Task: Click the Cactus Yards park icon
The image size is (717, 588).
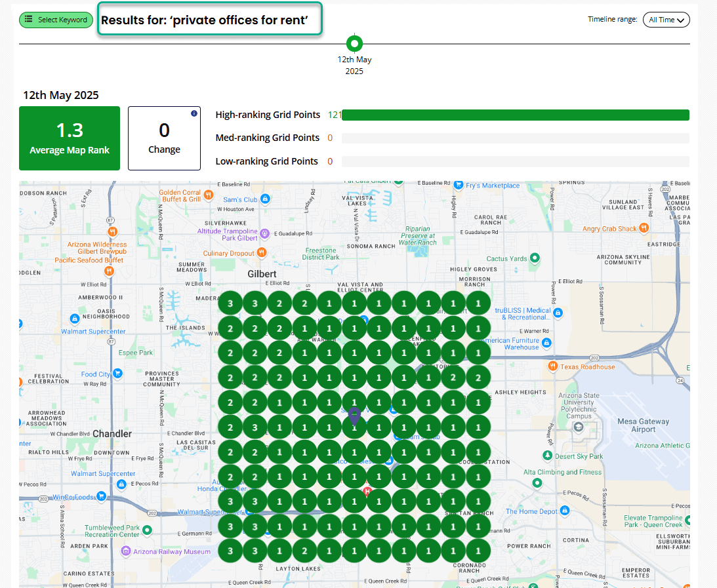Action: 535,258
